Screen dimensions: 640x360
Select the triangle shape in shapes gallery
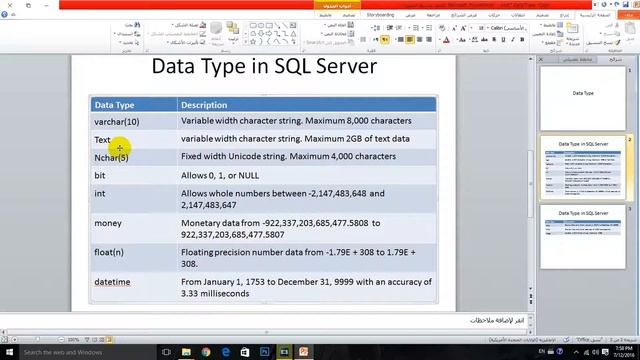pos(293,33)
